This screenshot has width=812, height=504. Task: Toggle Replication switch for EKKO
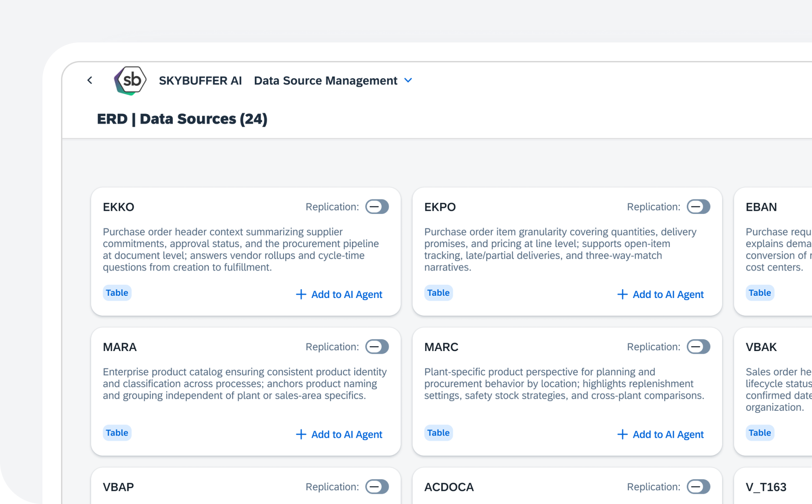[377, 207]
